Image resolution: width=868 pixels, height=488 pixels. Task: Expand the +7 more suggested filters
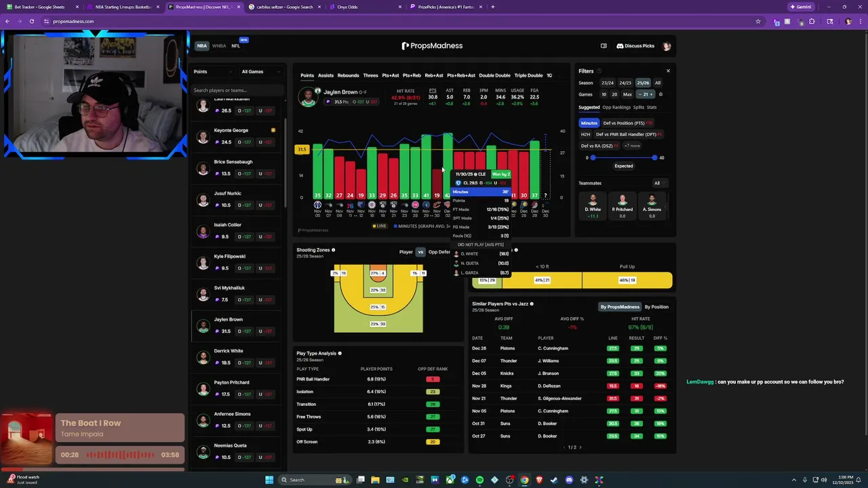tap(632, 146)
